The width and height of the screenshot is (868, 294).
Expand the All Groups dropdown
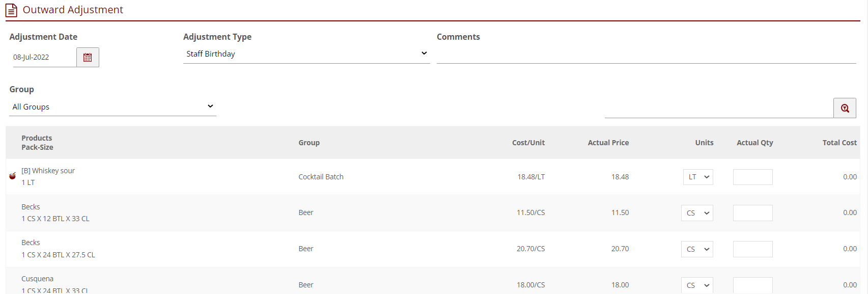click(x=113, y=107)
